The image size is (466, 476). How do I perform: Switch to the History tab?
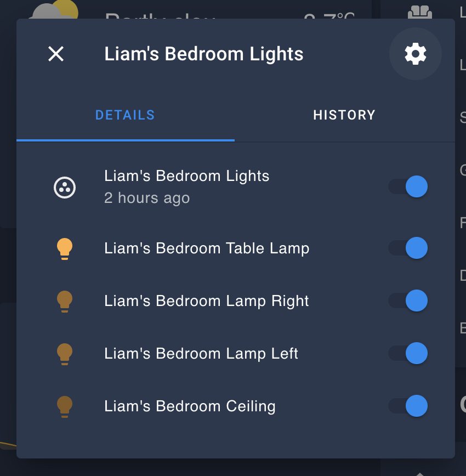(x=344, y=115)
